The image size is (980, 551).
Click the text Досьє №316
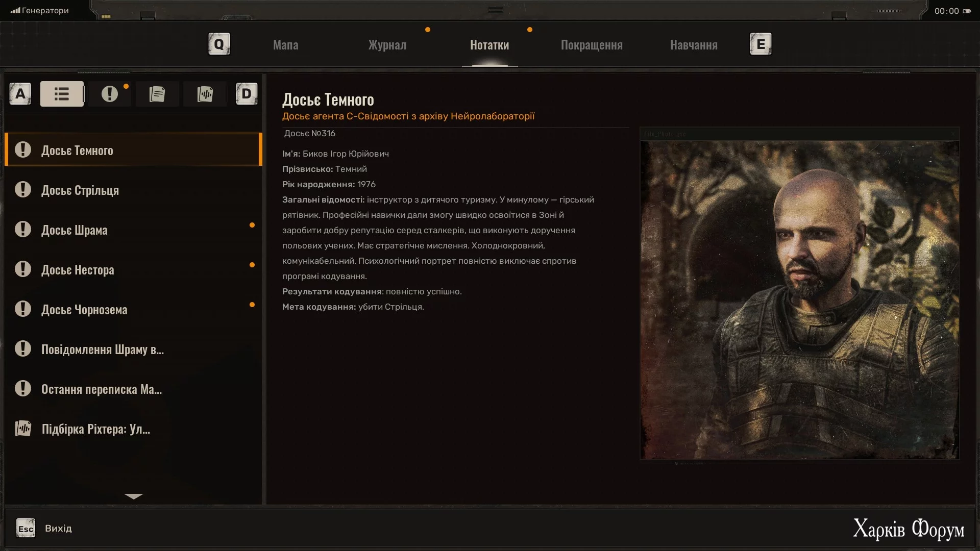pyautogui.click(x=309, y=134)
